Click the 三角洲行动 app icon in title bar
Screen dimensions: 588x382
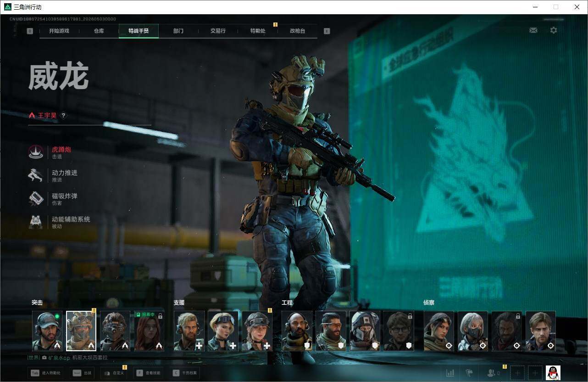[7, 7]
